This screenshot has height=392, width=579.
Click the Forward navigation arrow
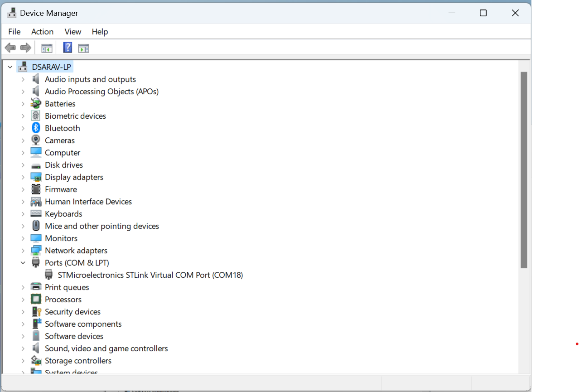[x=25, y=47]
